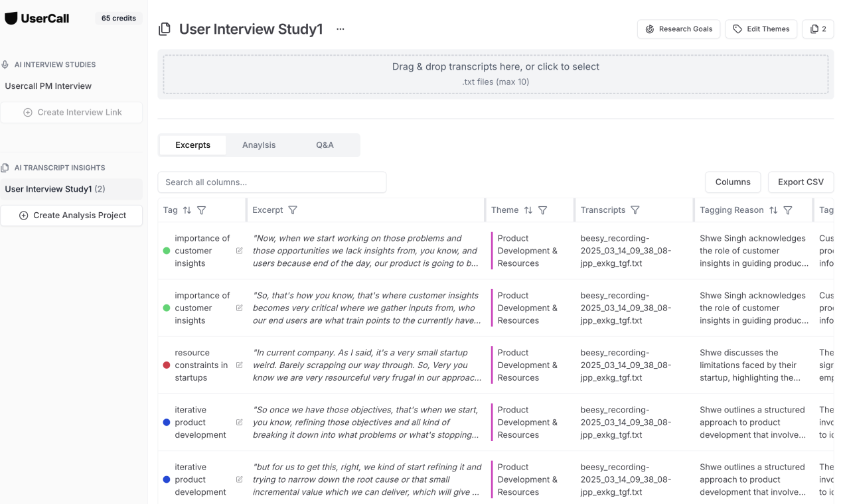Open Edit Themes
The image size is (843, 504).
click(761, 29)
